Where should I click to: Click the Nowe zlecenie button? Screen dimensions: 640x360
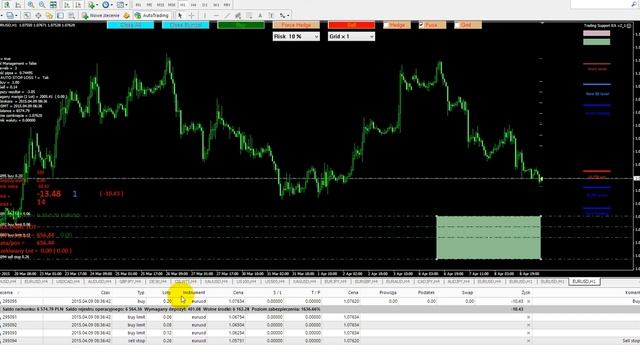click(x=101, y=16)
